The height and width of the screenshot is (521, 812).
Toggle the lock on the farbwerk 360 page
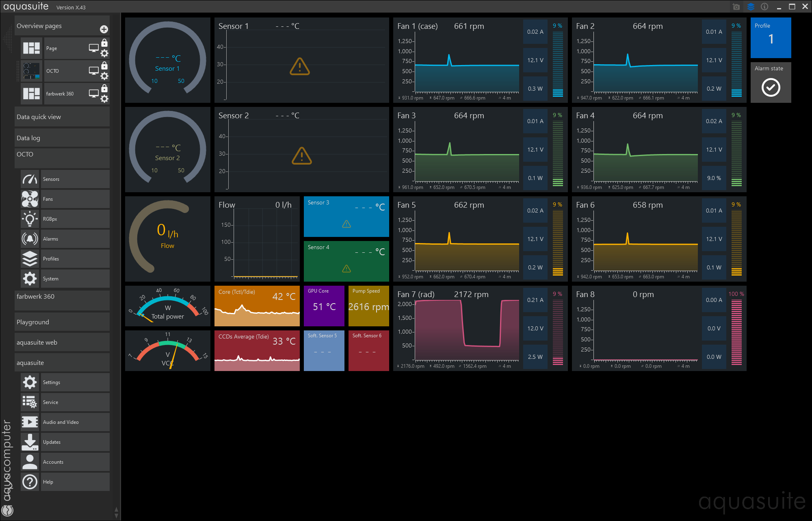104,88
